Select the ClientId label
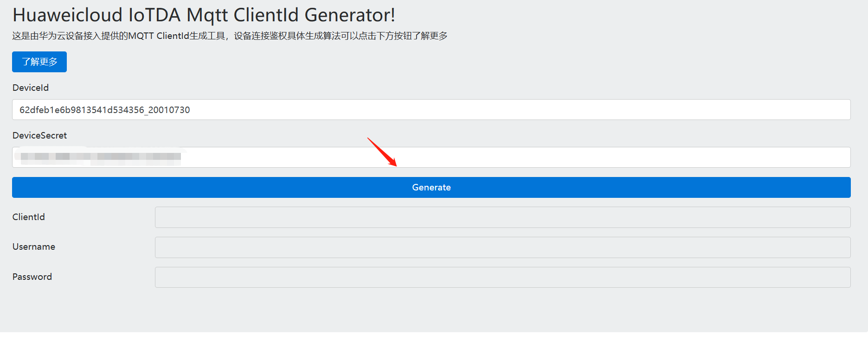Viewport: 868px width, 341px height. click(29, 217)
